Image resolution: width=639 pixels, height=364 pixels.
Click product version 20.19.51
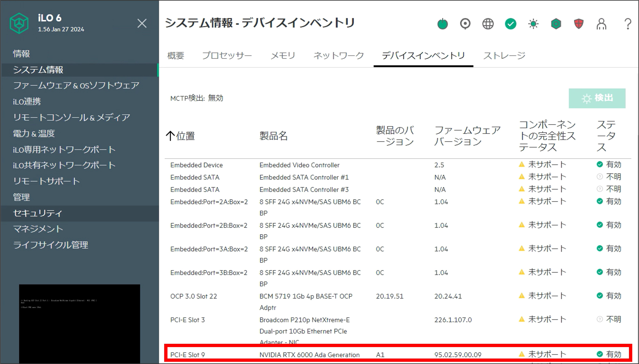[390, 296]
